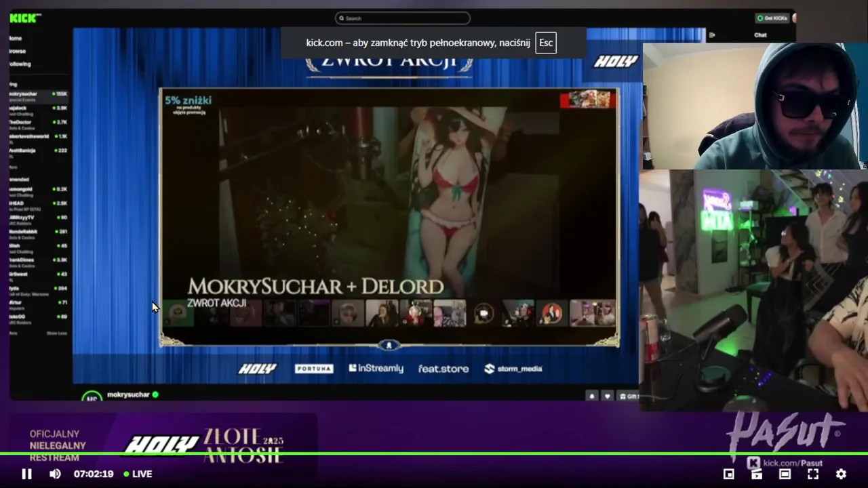
Task: Click the MokrySuchar + Delord nominee title
Action: (315, 286)
